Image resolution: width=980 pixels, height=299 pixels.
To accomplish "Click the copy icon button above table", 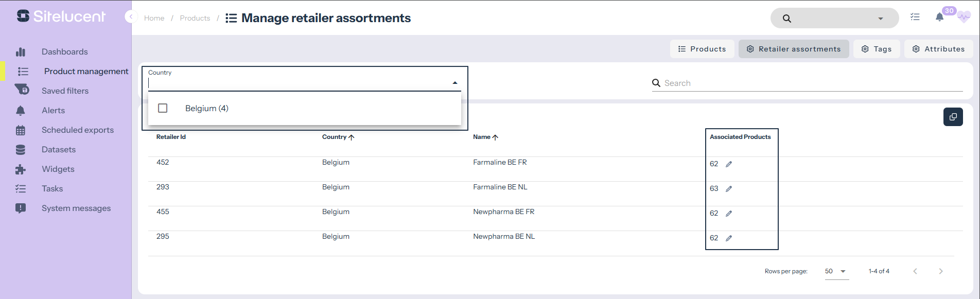I will pos(953,117).
